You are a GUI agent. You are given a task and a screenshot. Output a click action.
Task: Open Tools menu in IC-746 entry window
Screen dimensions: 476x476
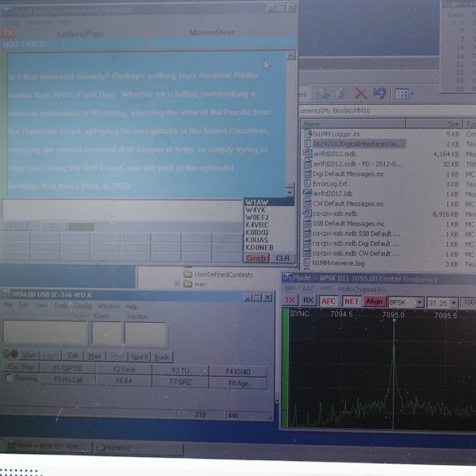tap(61, 305)
